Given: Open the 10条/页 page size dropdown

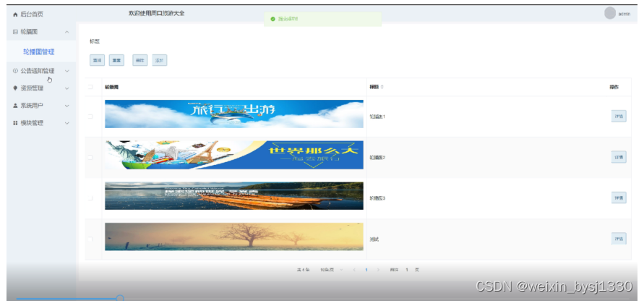Looking at the screenshot, I should point(332,270).
